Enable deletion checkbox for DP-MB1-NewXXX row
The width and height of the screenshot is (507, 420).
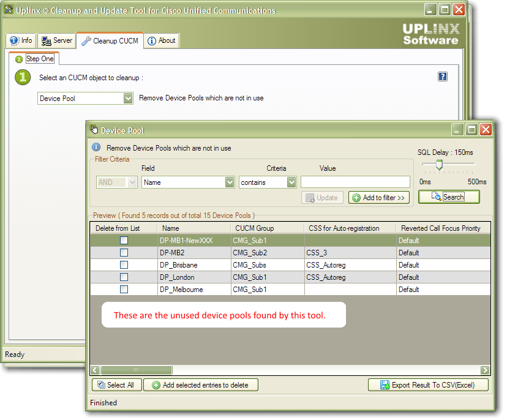point(124,240)
